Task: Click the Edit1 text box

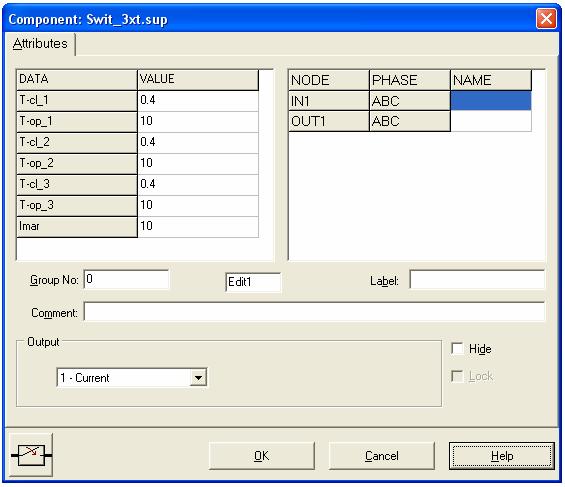Action: (x=253, y=282)
